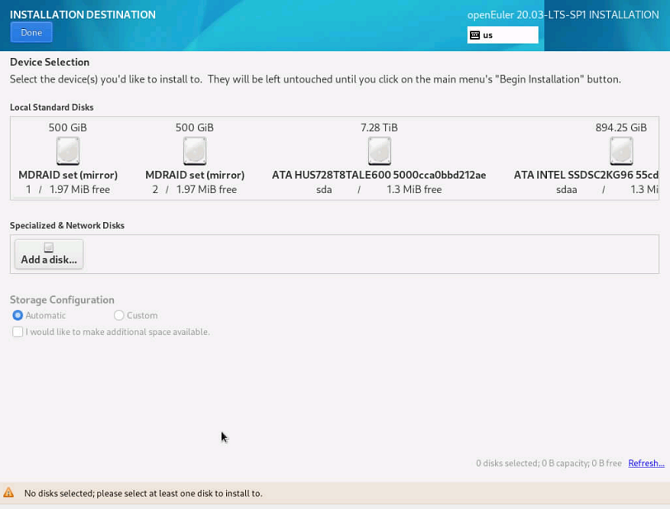670x509 pixels.
Task: Click the 'sdaa' device label
Action: [x=566, y=189]
